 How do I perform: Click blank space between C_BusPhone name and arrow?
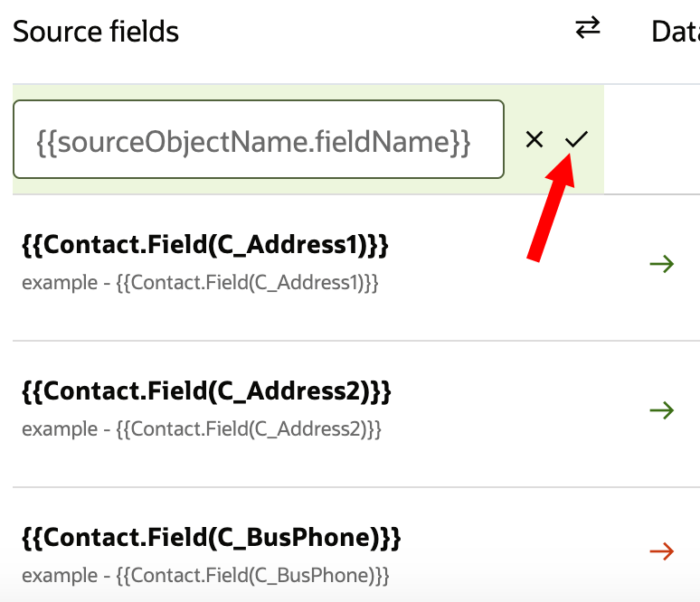525,551
